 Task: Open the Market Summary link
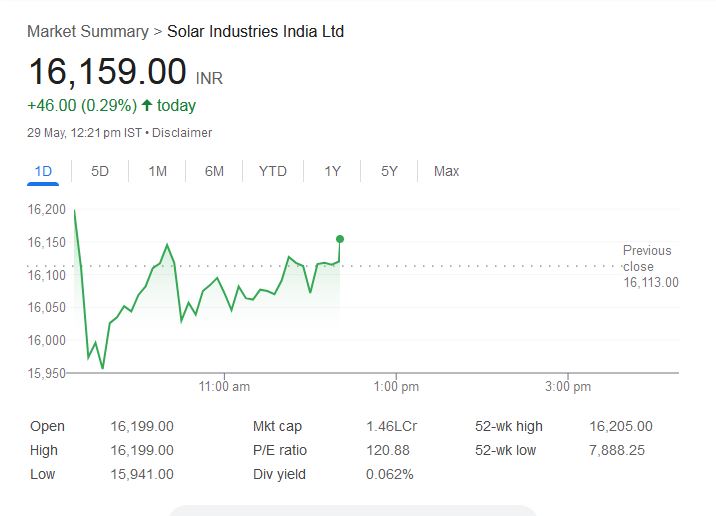(x=87, y=32)
